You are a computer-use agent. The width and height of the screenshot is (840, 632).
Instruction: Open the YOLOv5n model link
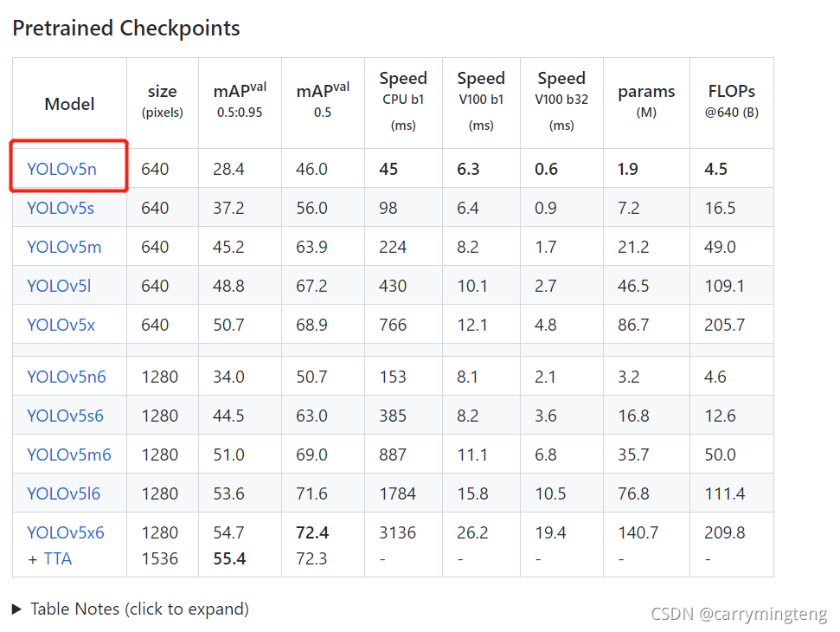[x=61, y=169]
